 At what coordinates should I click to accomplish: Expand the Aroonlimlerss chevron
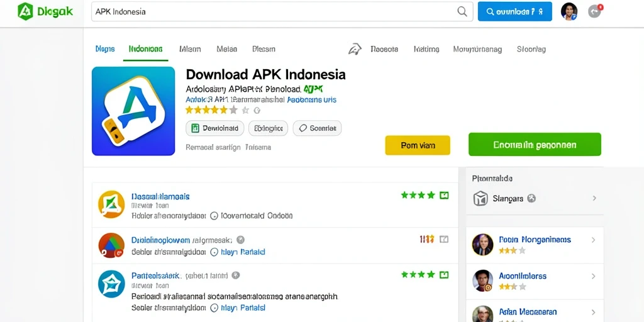tap(594, 277)
